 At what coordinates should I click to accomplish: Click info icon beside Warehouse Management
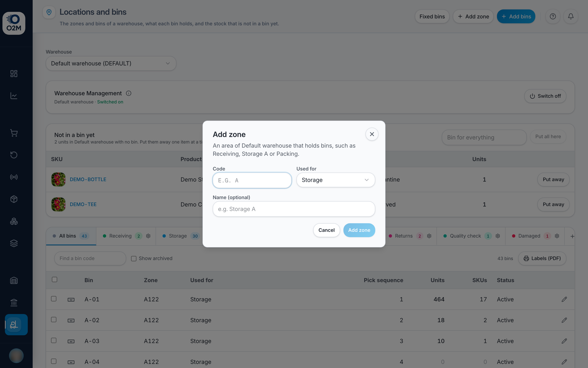[129, 93]
